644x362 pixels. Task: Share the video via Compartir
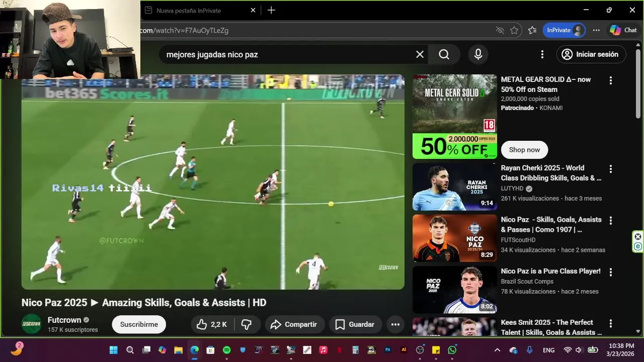[294, 324]
